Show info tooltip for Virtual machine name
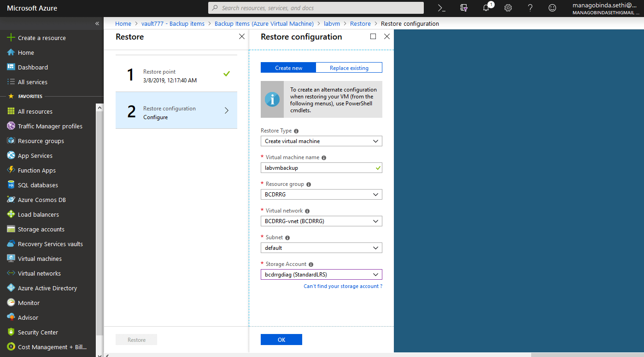 click(x=324, y=158)
